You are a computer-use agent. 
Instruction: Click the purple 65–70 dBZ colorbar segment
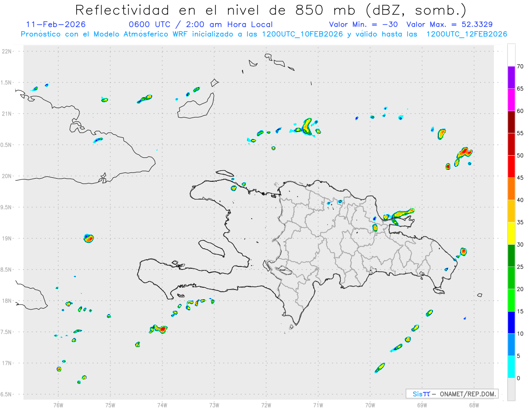tap(511, 77)
